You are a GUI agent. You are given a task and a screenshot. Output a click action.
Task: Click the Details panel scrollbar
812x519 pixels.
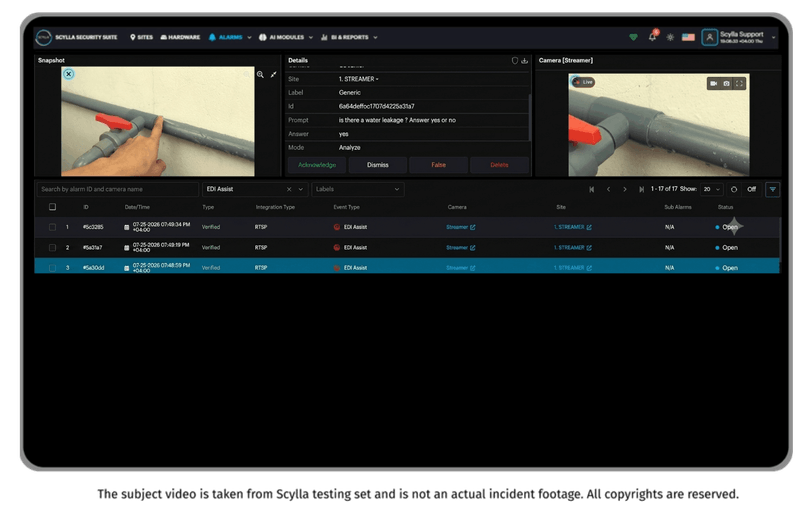(529, 118)
